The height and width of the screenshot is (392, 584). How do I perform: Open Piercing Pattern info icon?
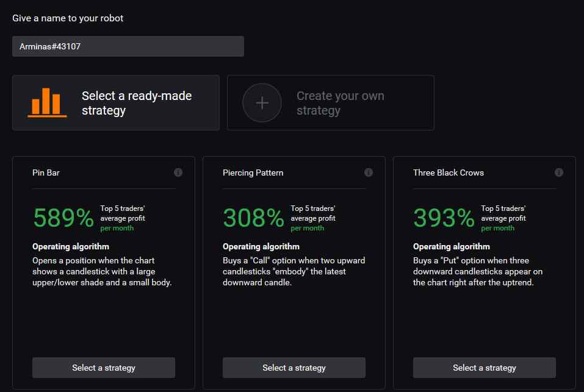point(369,172)
